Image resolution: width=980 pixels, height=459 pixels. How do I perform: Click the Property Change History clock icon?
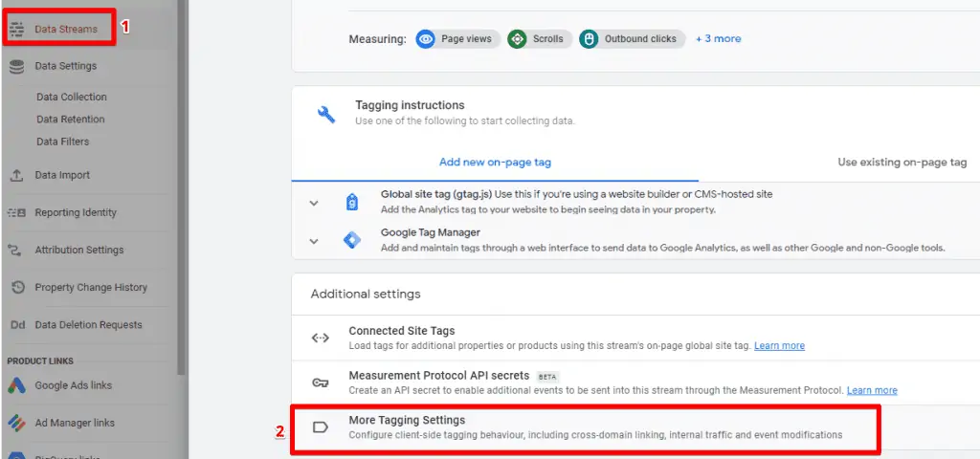click(x=18, y=287)
